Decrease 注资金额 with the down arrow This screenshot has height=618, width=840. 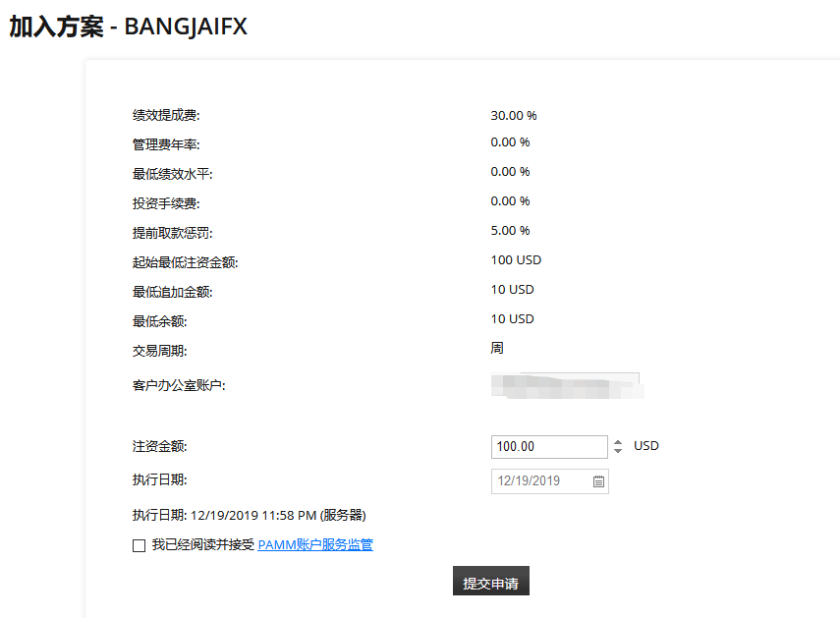pyautogui.click(x=618, y=451)
